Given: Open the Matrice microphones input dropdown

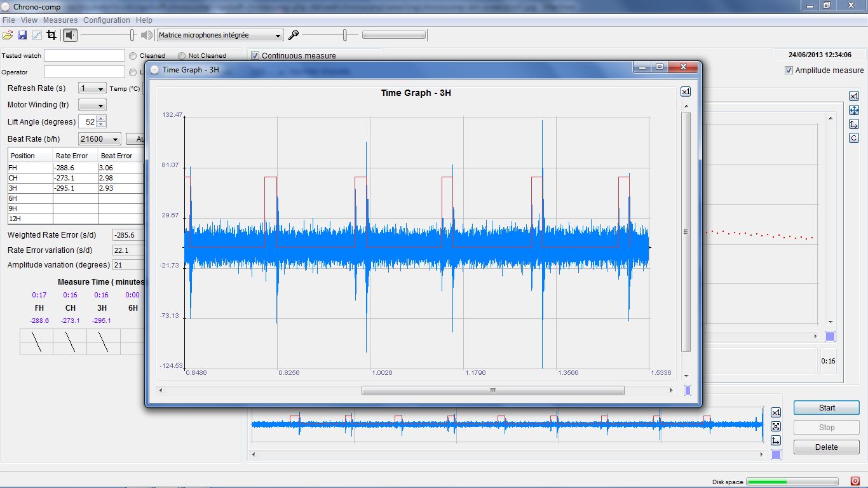Looking at the screenshot, I should pos(220,36).
